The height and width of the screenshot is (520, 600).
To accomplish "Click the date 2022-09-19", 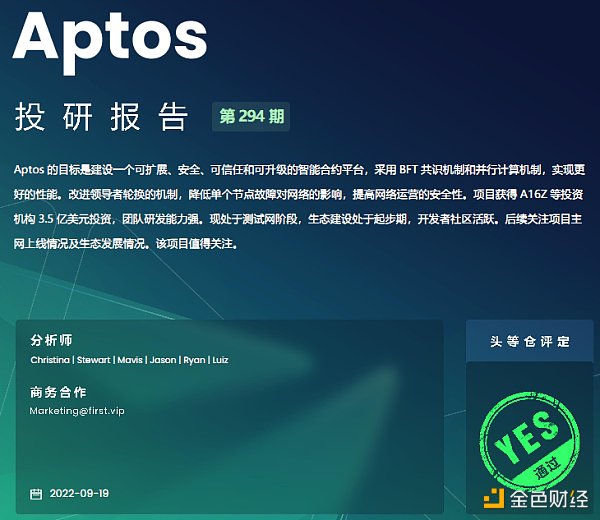I will pyautogui.click(x=79, y=493).
